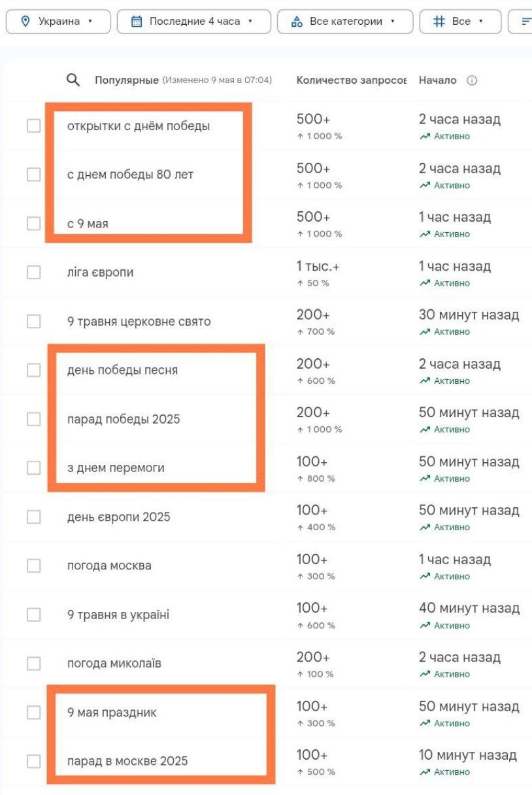Open the Украина country dropdown
The width and height of the screenshot is (532, 795).
58,21
